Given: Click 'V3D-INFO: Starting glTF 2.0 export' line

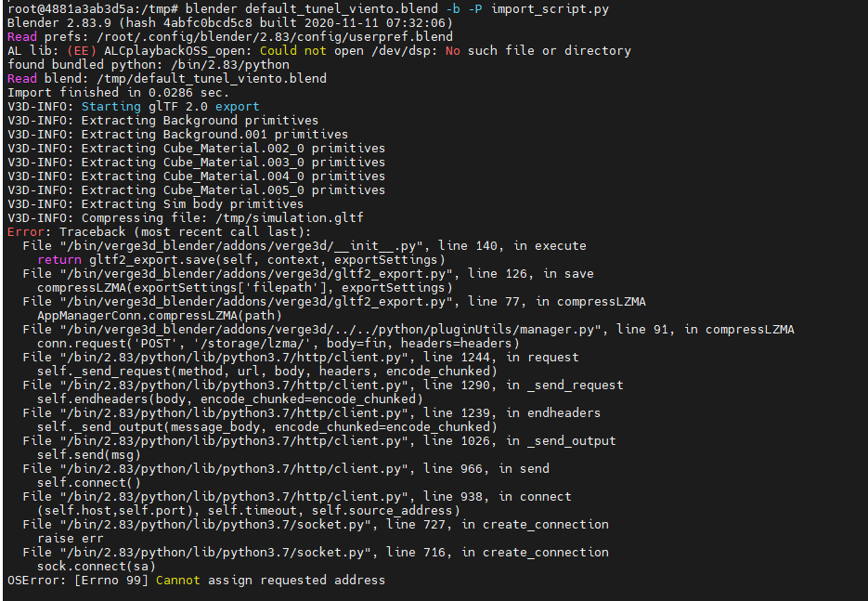Looking at the screenshot, I should pos(134,106).
